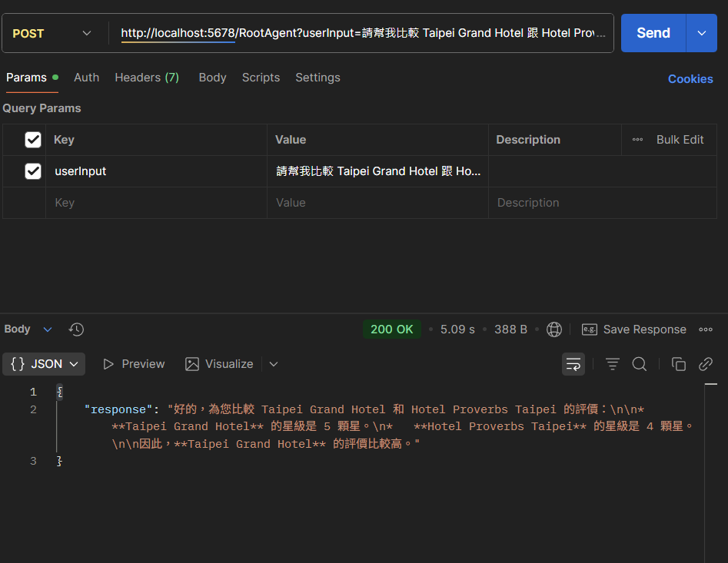Expand the Send button arrow menu
The image size is (728, 563).
tap(702, 33)
